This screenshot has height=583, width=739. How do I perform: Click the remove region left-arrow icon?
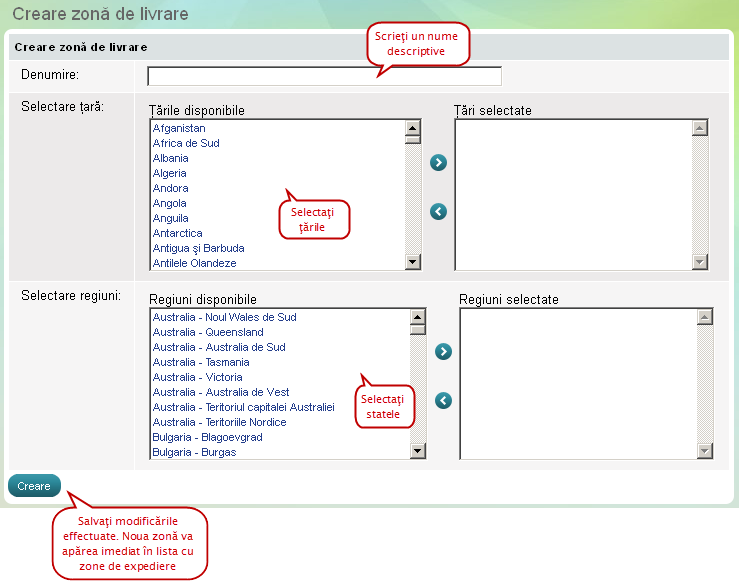click(x=443, y=401)
